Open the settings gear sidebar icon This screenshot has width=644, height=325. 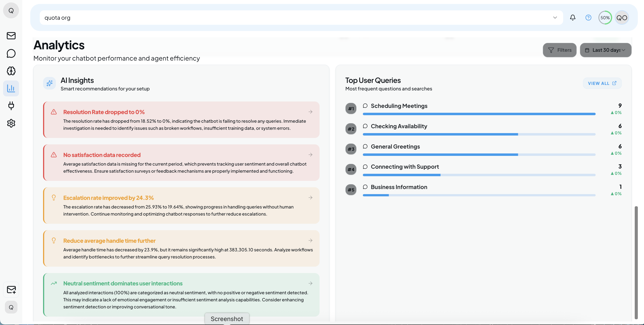pyautogui.click(x=11, y=123)
